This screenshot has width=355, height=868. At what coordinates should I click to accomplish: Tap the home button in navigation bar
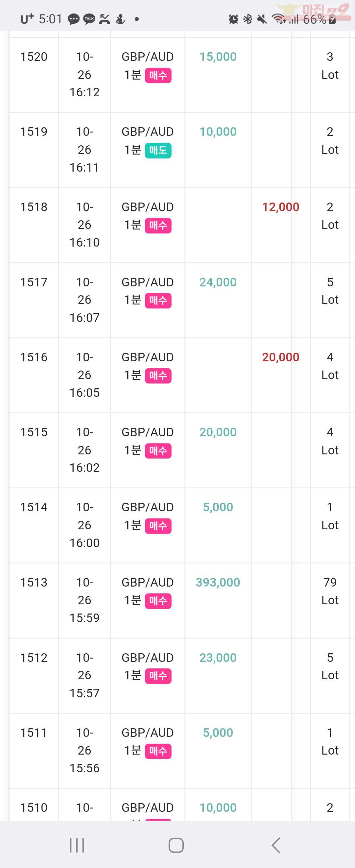tap(176, 845)
